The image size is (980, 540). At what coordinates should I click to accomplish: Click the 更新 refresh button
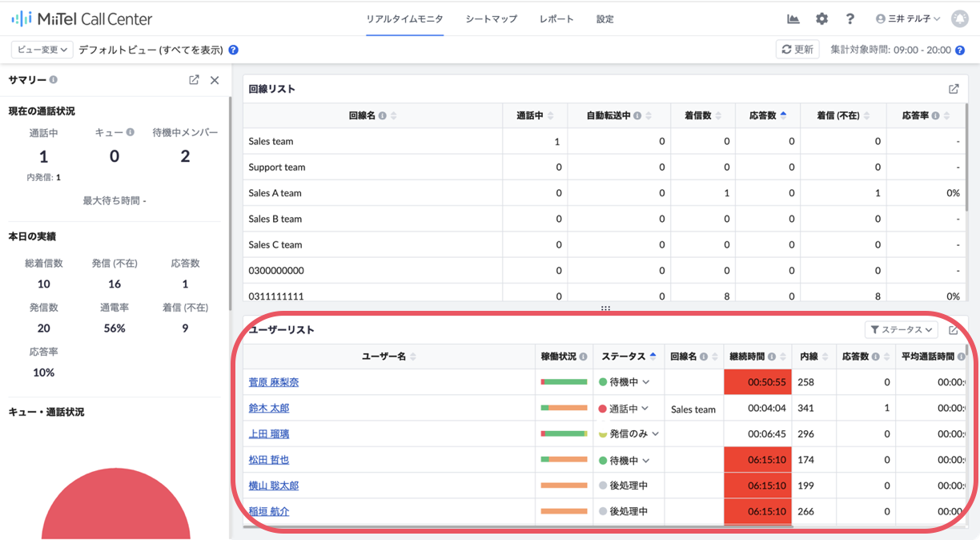point(797,50)
